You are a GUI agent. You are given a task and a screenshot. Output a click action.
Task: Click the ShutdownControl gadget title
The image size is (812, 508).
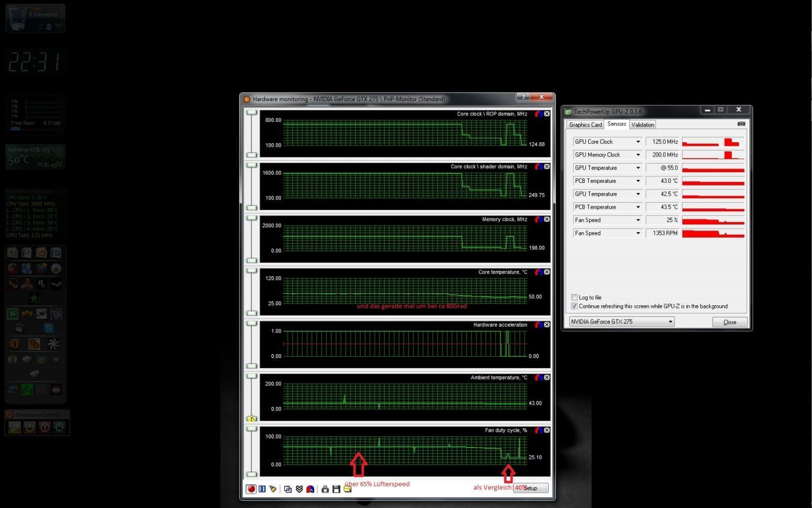coord(37,415)
